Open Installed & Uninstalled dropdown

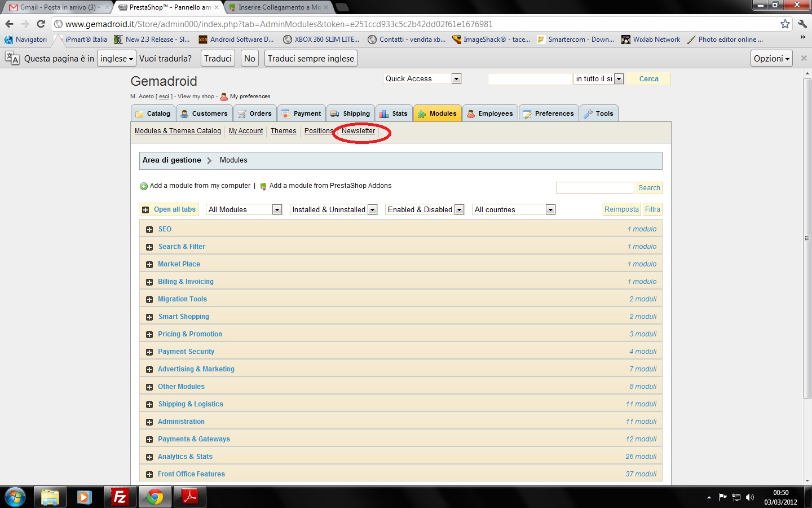(x=333, y=210)
